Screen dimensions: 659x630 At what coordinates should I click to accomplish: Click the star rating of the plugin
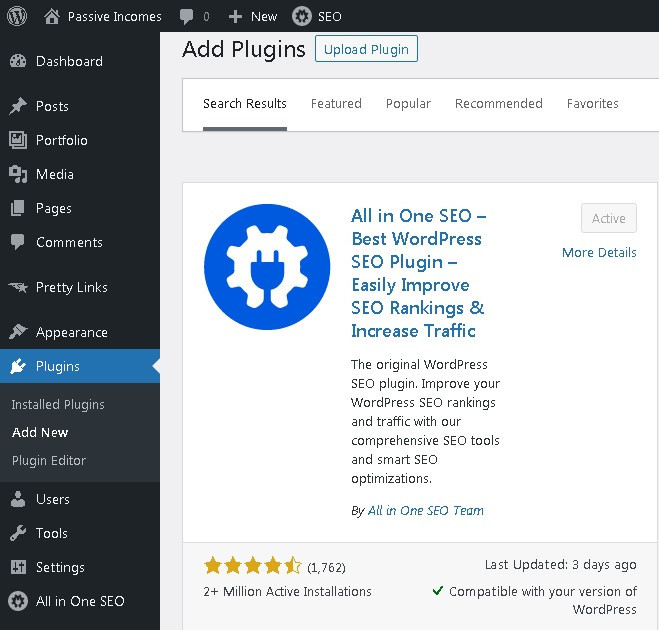click(x=253, y=566)
